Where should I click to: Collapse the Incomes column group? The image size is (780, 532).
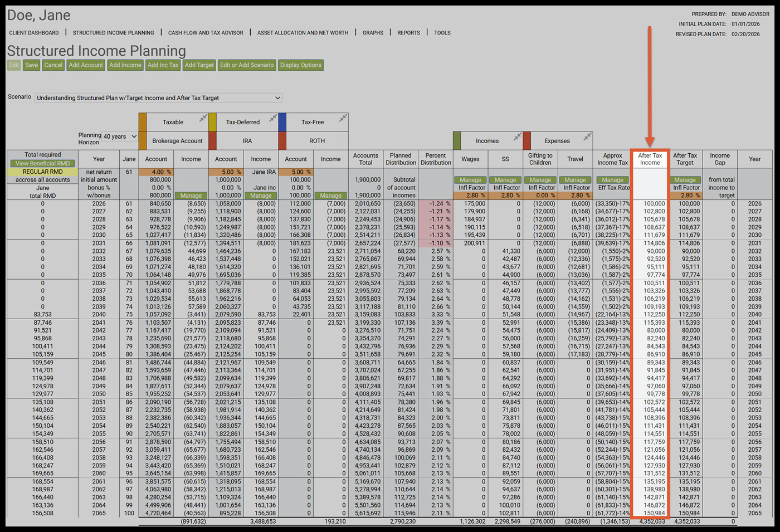518,136
